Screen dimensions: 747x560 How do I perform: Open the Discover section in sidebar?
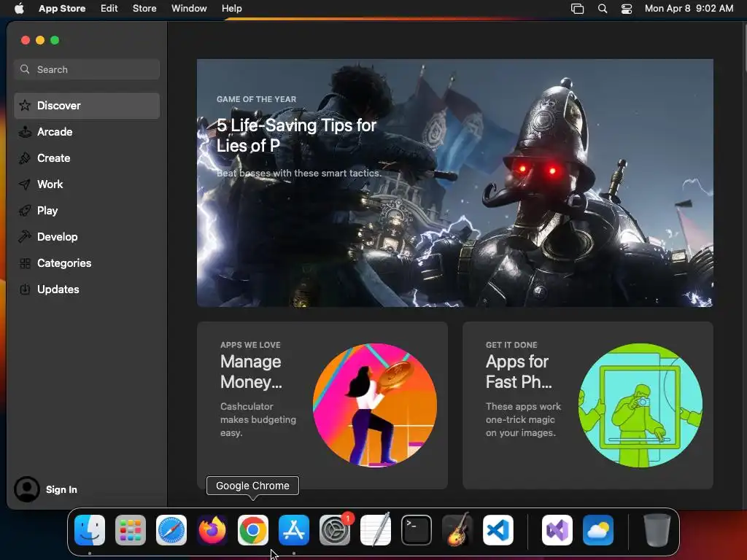(87, 105)
